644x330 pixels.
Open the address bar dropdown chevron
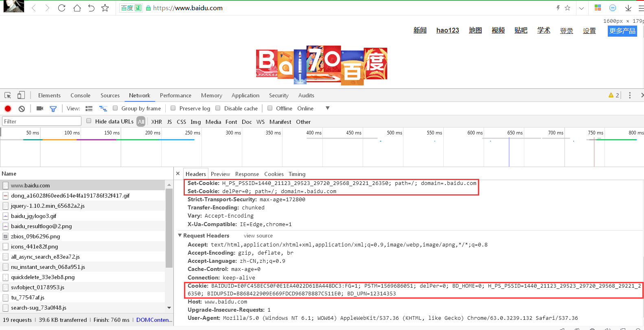click(581, 8)
